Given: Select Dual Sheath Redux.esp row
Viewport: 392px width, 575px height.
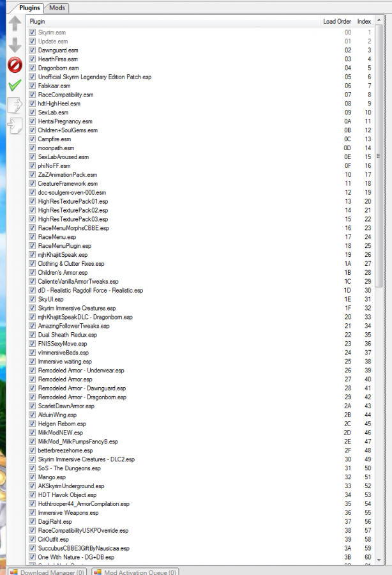Looking at the screenshot, I should tap(200, 335).
